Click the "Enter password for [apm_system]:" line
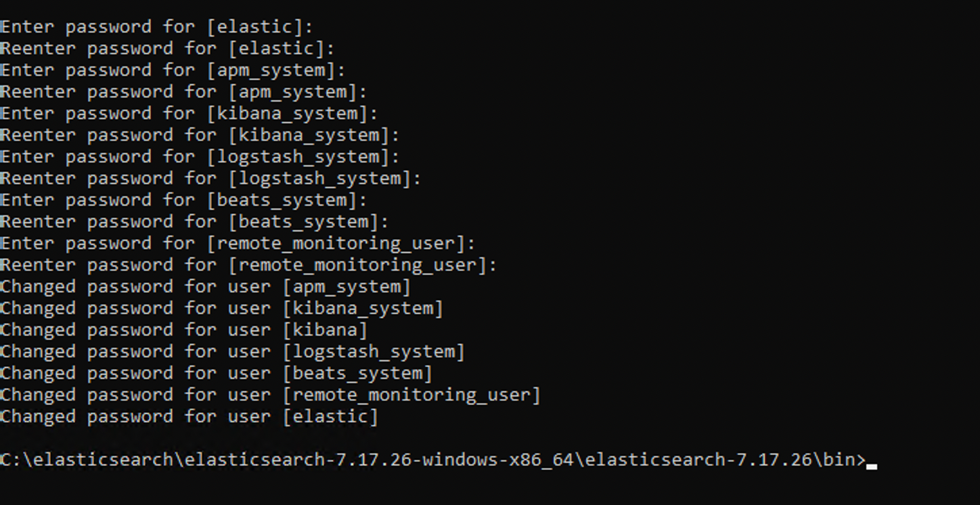 (173, 70)
